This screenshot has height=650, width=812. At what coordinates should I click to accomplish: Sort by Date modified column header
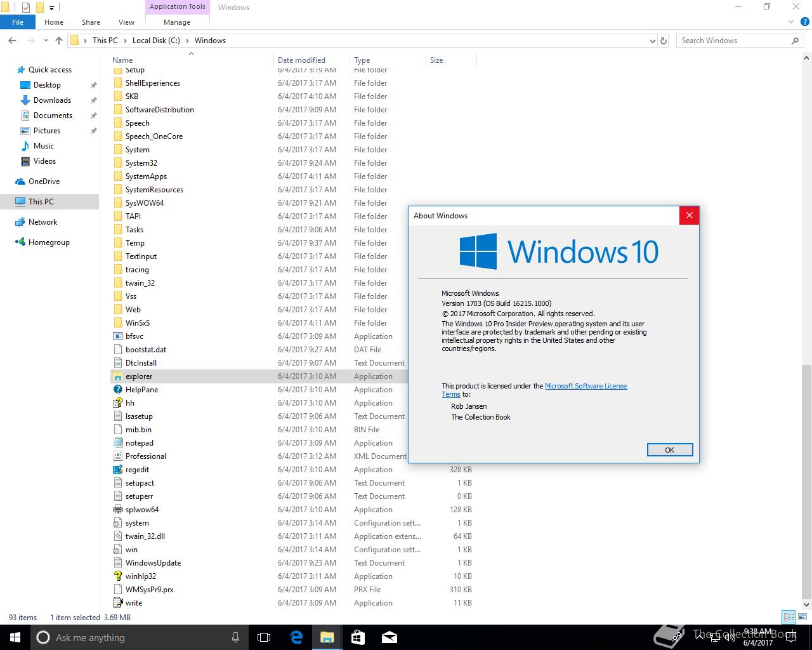click(311, 60)
